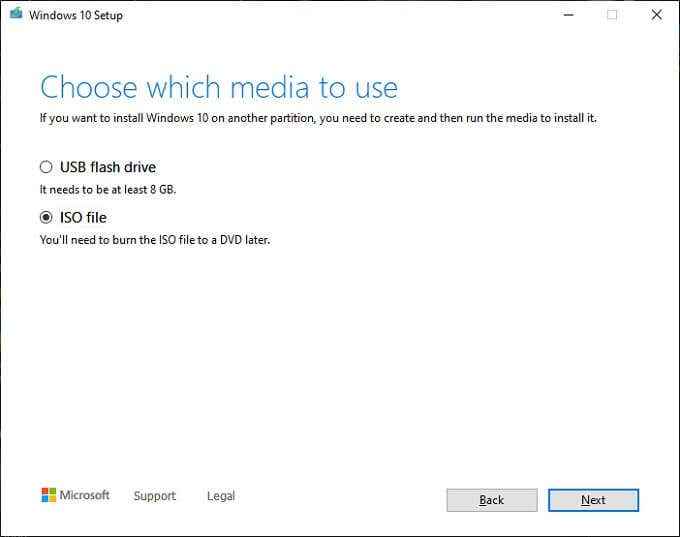
Task: Select the ISO file radio button
Action: point(46,217)
